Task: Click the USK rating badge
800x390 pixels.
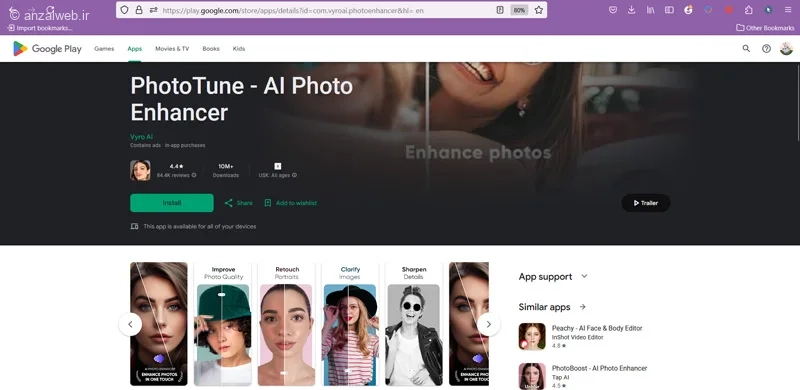Action: click(278, 166)
